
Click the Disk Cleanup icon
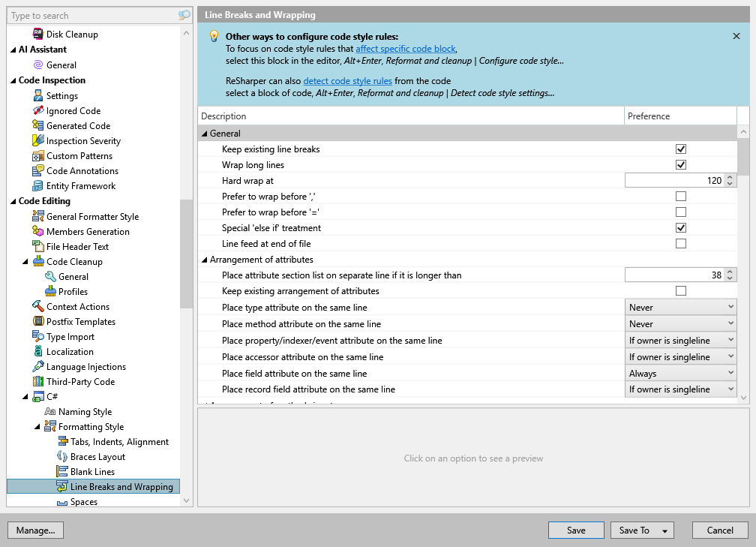click(x=38, y=34)
